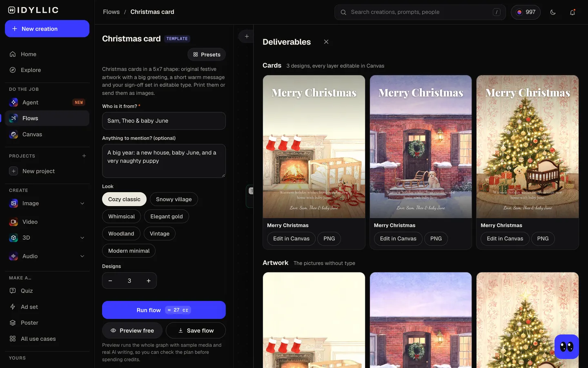Choose the Elegant gold look
This screenshot has height=368, width=588.
166,216
